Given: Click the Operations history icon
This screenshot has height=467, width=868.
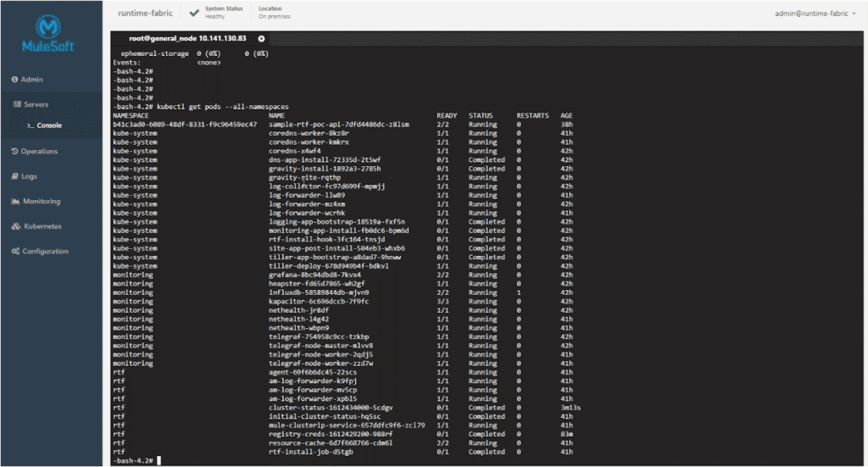Looking at the screenshot, I should point(15,151).
